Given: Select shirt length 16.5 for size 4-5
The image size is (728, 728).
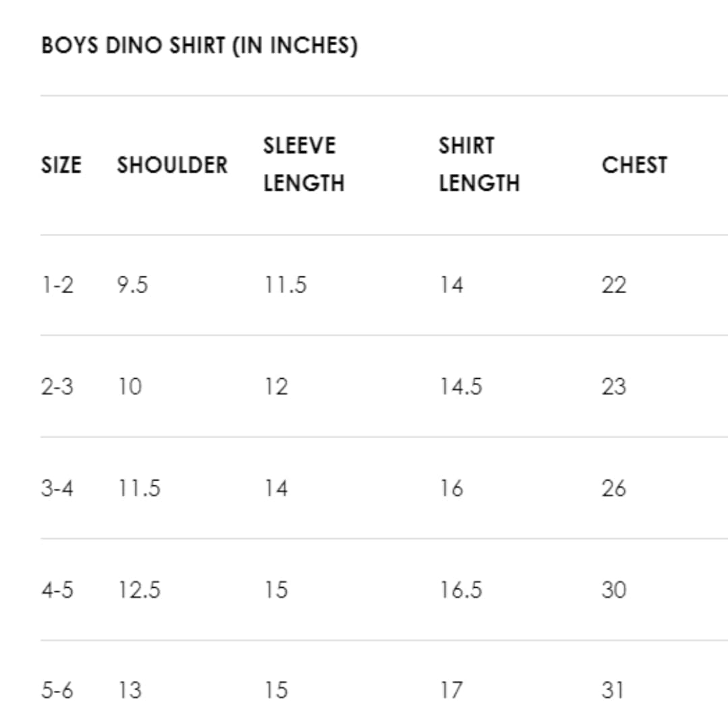Looking at the screenshot, I should [461, 590].
